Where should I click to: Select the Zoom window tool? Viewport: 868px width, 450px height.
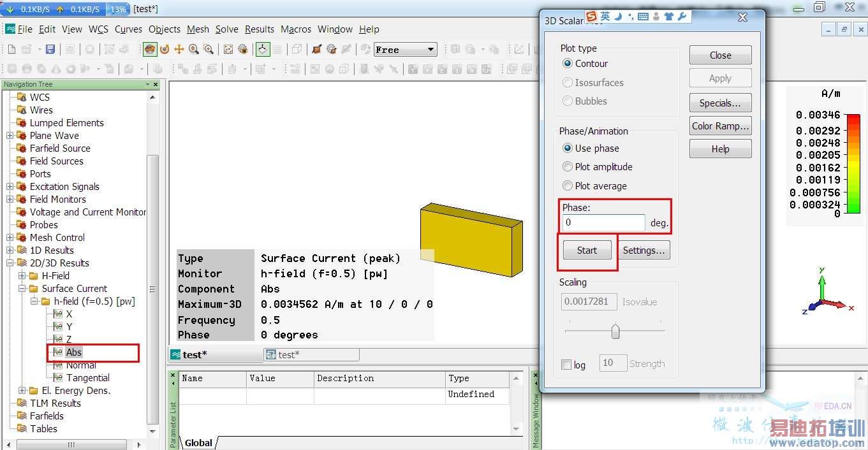click(209, 49)
